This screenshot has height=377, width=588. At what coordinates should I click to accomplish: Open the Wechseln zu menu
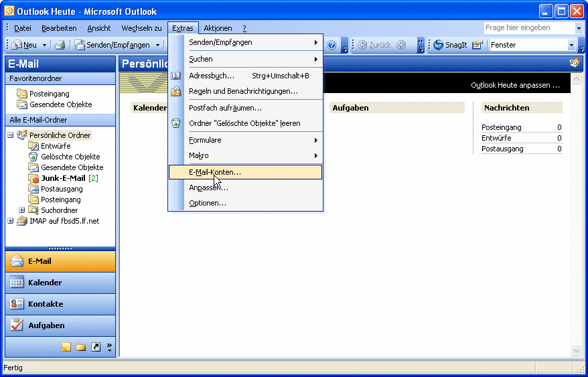pyautogui.click(x=141, y=28)
